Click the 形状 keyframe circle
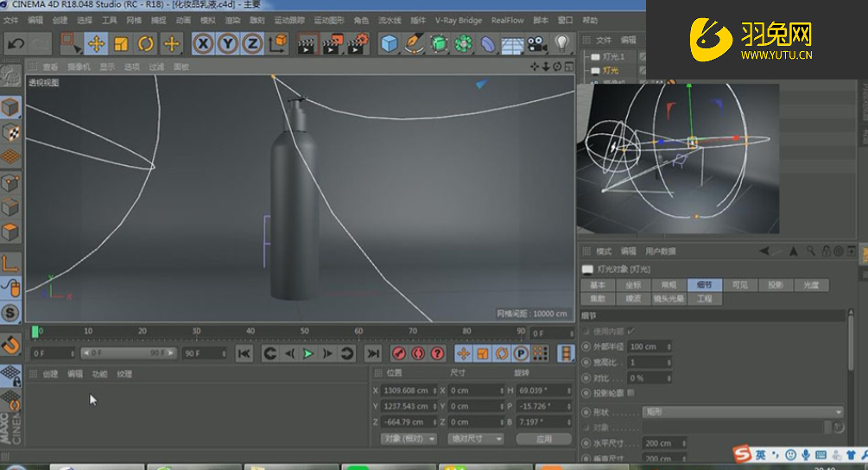The width and height of the screenshot is (868, 470). pos(586,412)
